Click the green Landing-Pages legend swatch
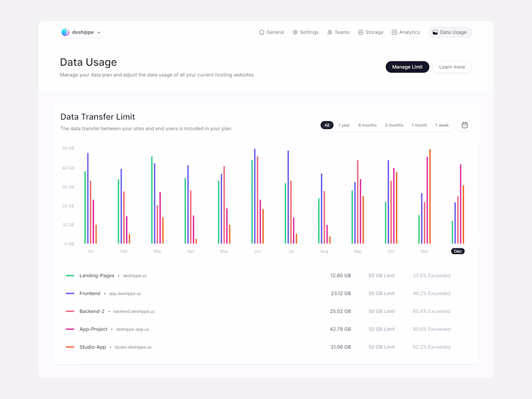532x399 pixels. click(x=70, y=276)
